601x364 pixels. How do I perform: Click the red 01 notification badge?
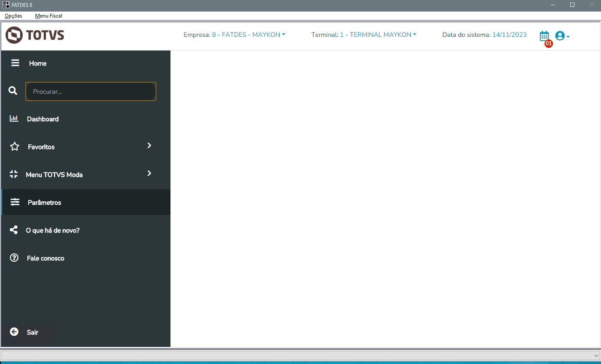coord(549,43)
